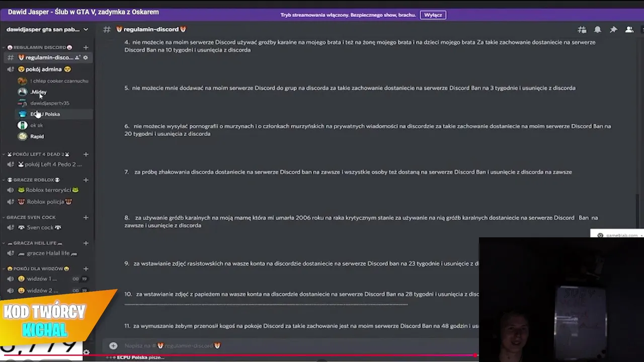The image size is (644, 362).
Task: Join the widzów 2 voice channel
Action: point(46,291)
